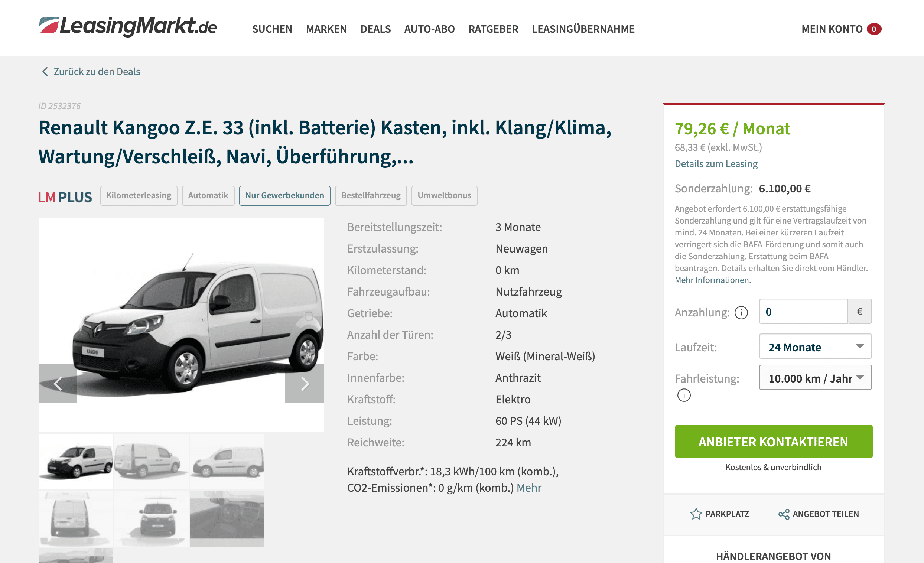
Task: Toggle the Nur Gewerbekunden tag
Action: click(284, 195)
